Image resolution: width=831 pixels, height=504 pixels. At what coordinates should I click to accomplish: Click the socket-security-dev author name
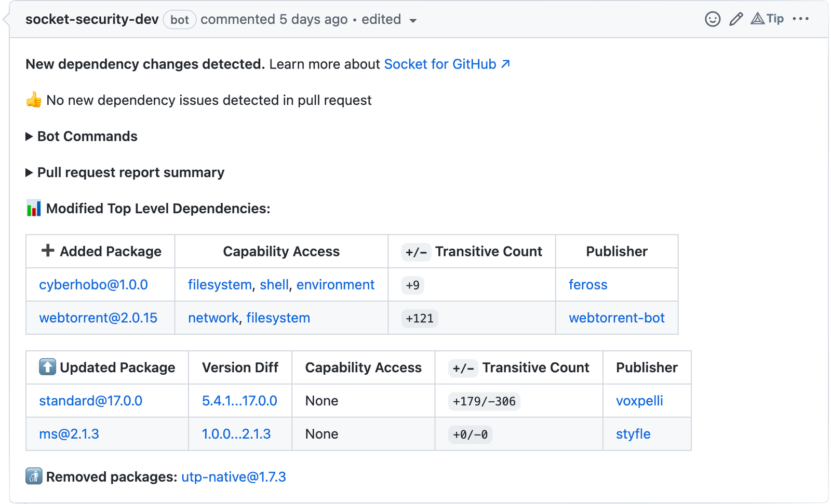click(92, 19)
